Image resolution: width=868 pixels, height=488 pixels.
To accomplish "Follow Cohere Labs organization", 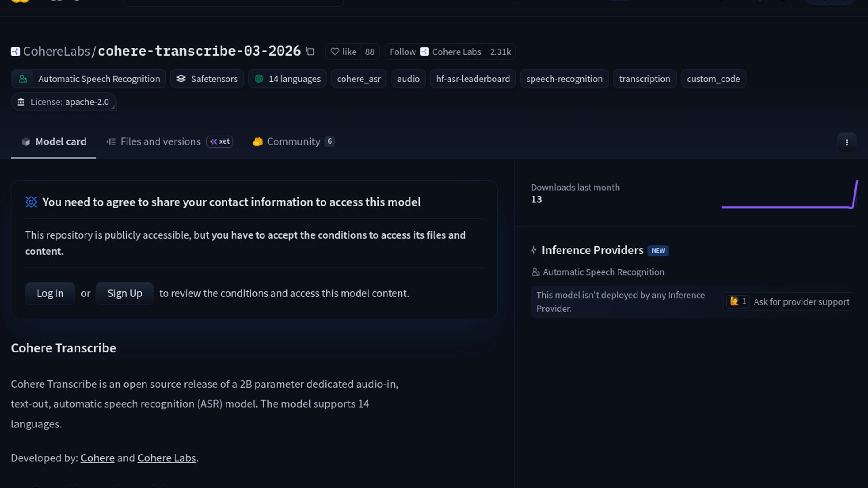I will [x=402, y=52].
